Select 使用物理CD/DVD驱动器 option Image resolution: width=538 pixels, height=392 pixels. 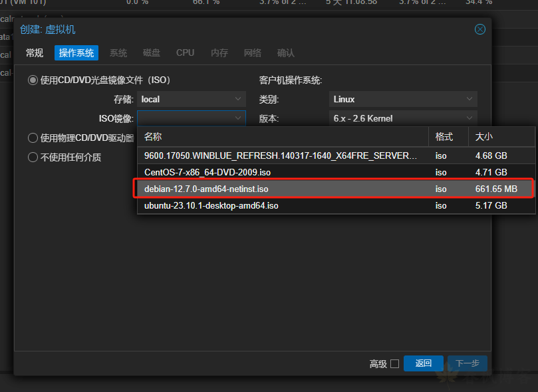pyautogui.click(x=33, y=138)
